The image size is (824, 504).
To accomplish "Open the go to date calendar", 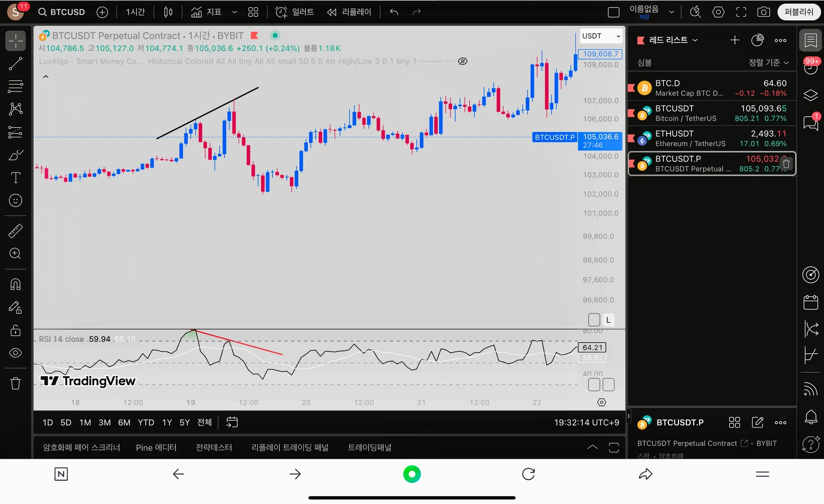I will (232, 422).
